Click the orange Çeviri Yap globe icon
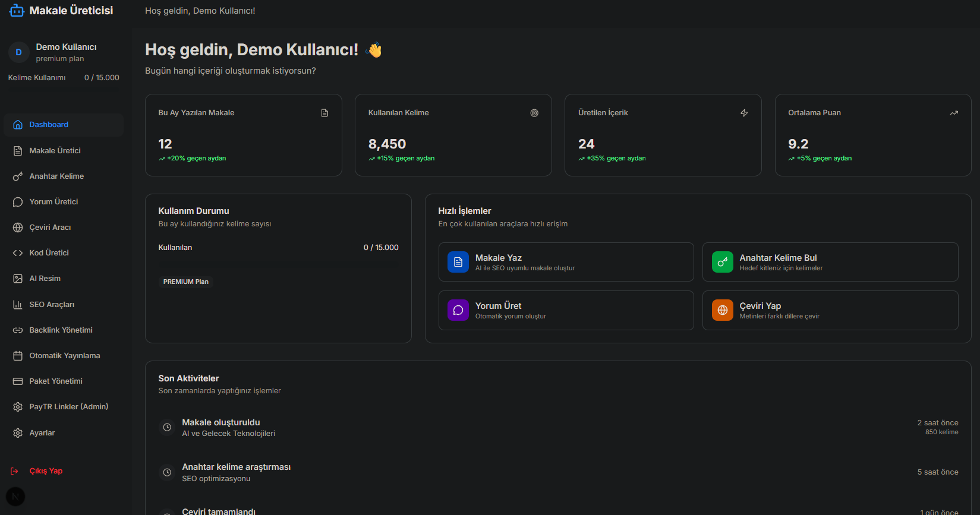 coord(723,310)
